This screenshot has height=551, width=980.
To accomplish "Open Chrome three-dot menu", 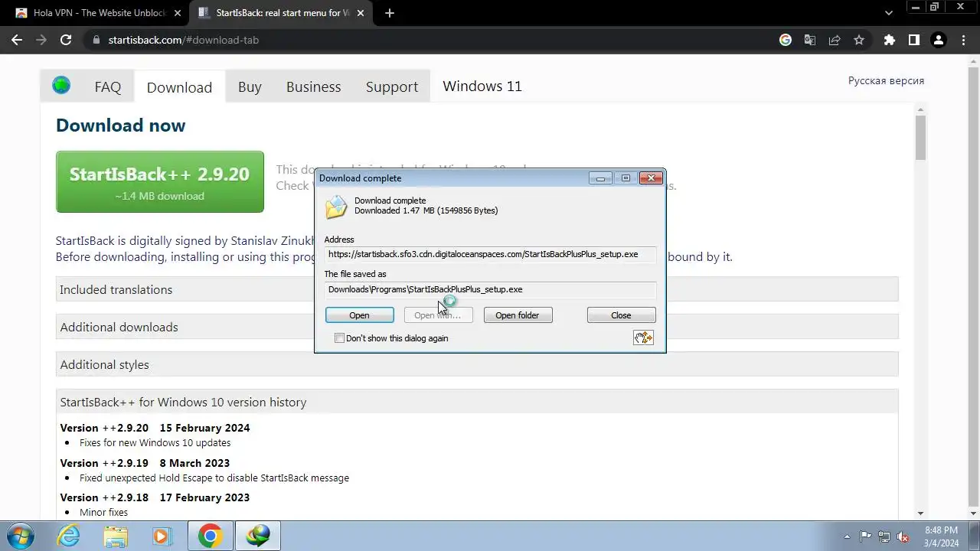I will pos(963,40).
